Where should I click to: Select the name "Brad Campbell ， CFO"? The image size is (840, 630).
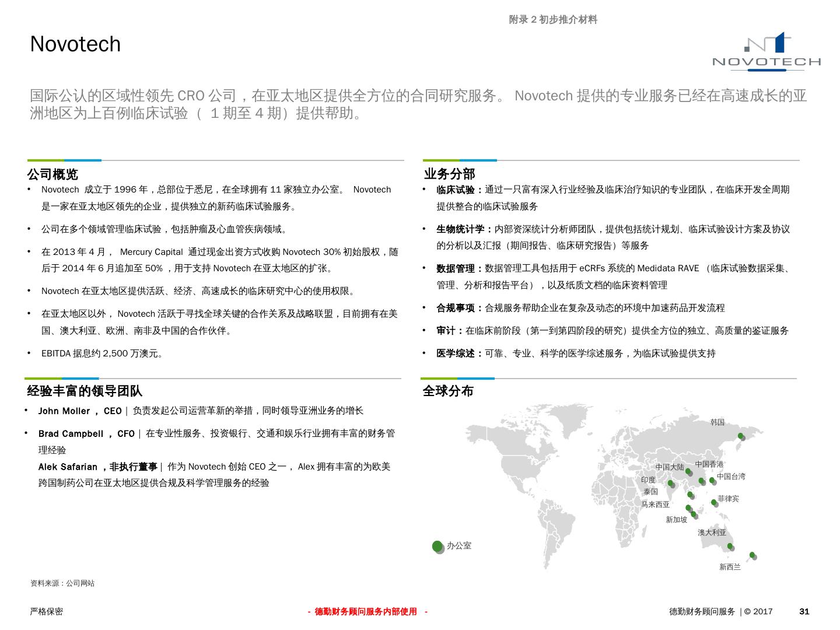click(x=86, y=434)
